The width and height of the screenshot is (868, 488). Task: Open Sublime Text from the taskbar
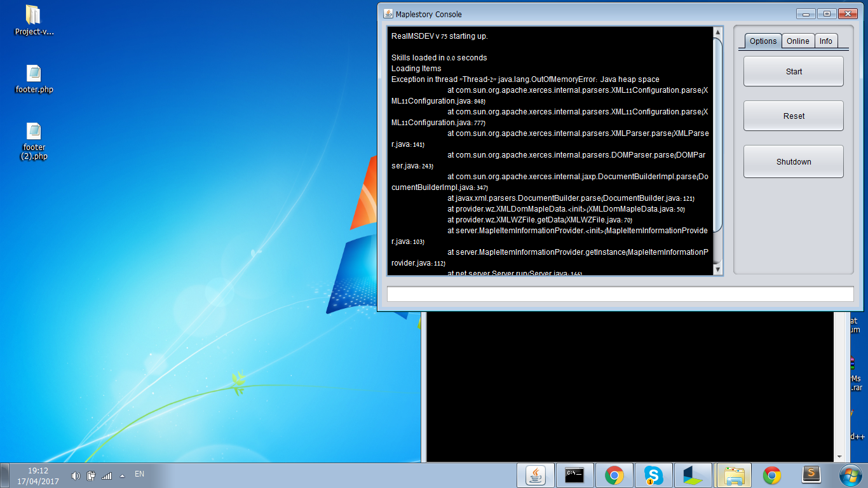(x=810, y=475)
